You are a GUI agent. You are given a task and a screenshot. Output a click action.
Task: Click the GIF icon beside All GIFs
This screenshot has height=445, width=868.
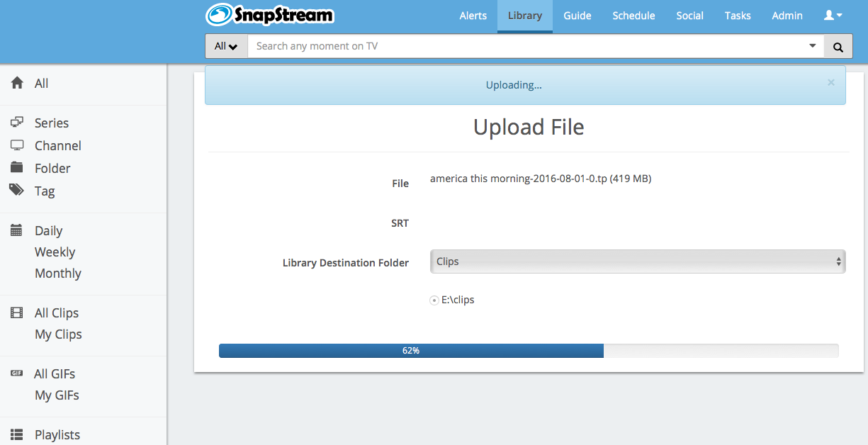pos(17,373)
